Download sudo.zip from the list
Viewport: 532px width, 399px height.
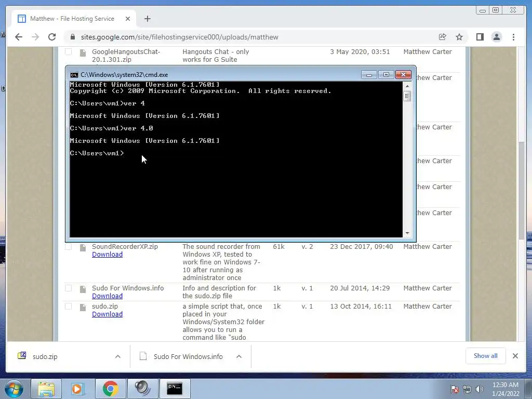point(107,314)
